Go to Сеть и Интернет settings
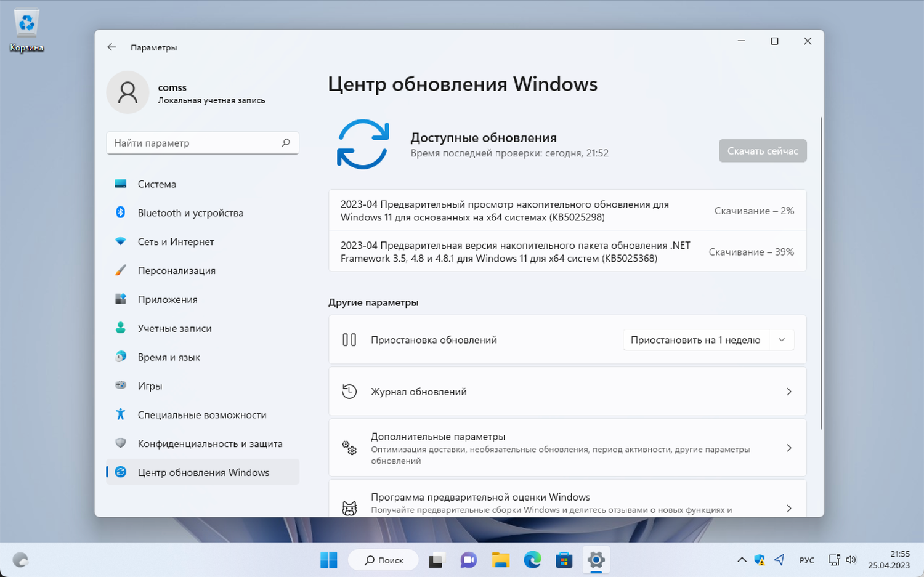Screen dimensions: 924x577 (203, 242)
